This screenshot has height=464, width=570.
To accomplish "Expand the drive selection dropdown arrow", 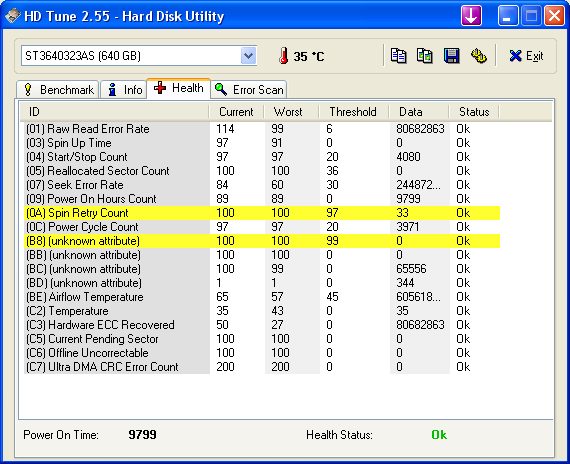I will [249, 56].
